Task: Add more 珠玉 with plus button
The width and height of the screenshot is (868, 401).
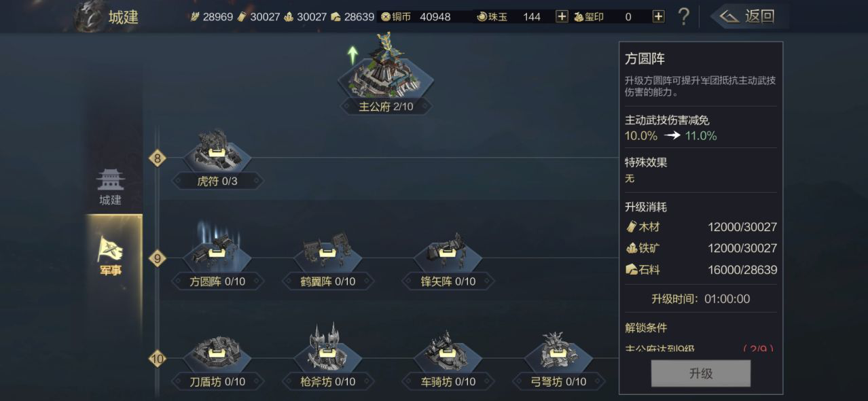Action: tap(562, 17)
